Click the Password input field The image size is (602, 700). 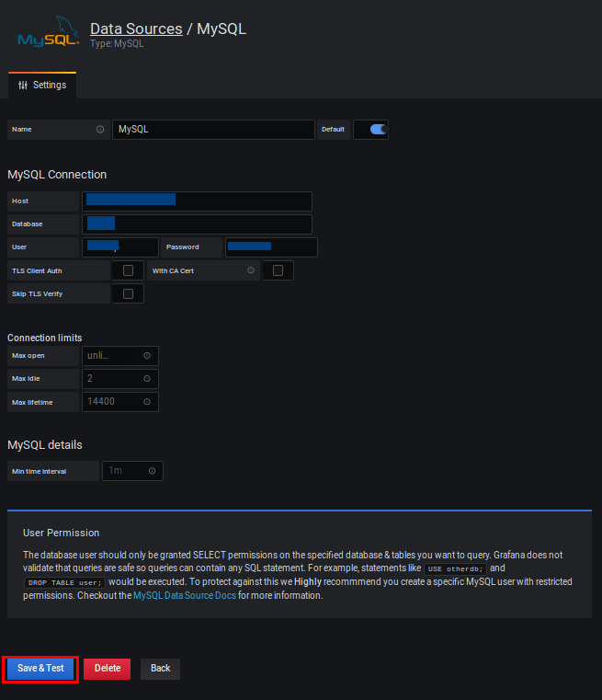point(271,247)
